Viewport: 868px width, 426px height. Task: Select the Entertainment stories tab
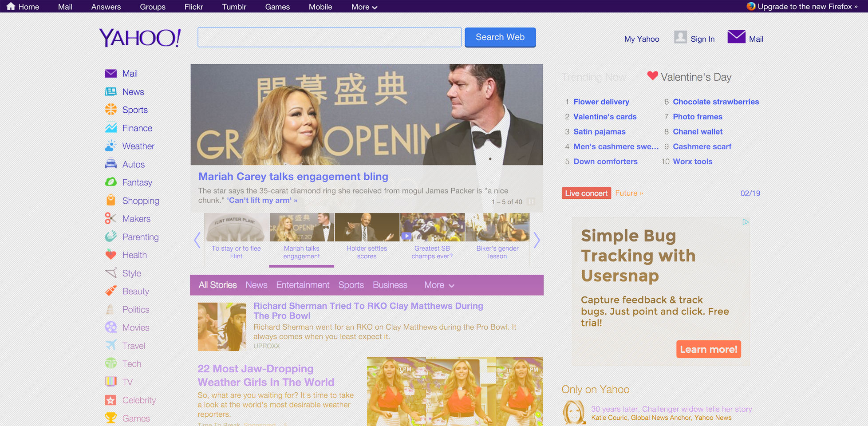(x=303, y=285)
